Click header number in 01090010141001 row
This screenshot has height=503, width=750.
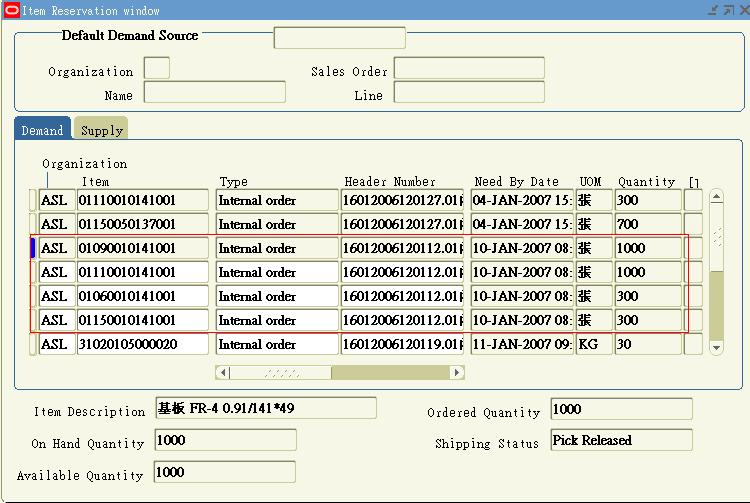pos(402,248)
